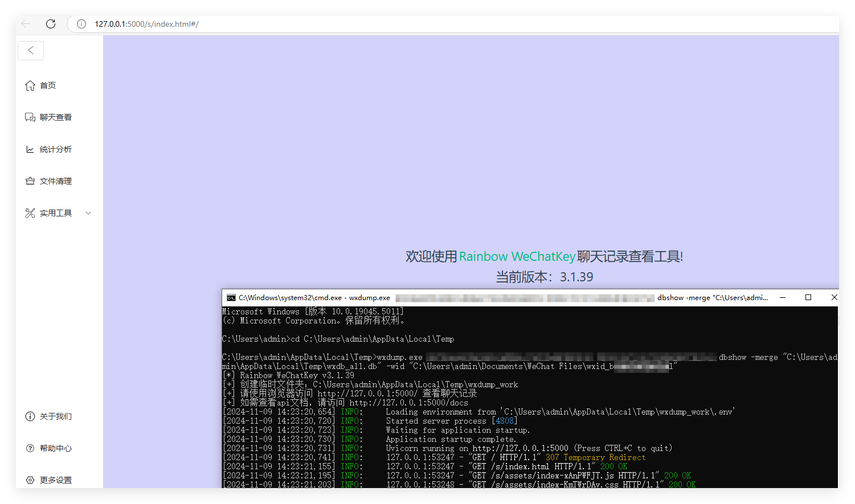Screen dimensions: 855x504
Task: Minimize the cmd.exe wxdump window
Action: click(783, 297)
